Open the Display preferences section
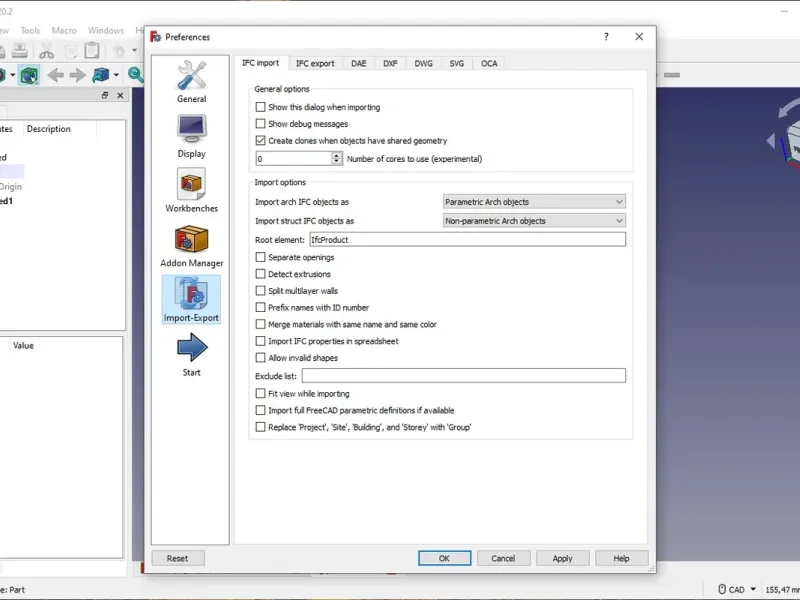The height and width of the screenshot is (600, 800). pyautogui.click(x=191, y=136)
